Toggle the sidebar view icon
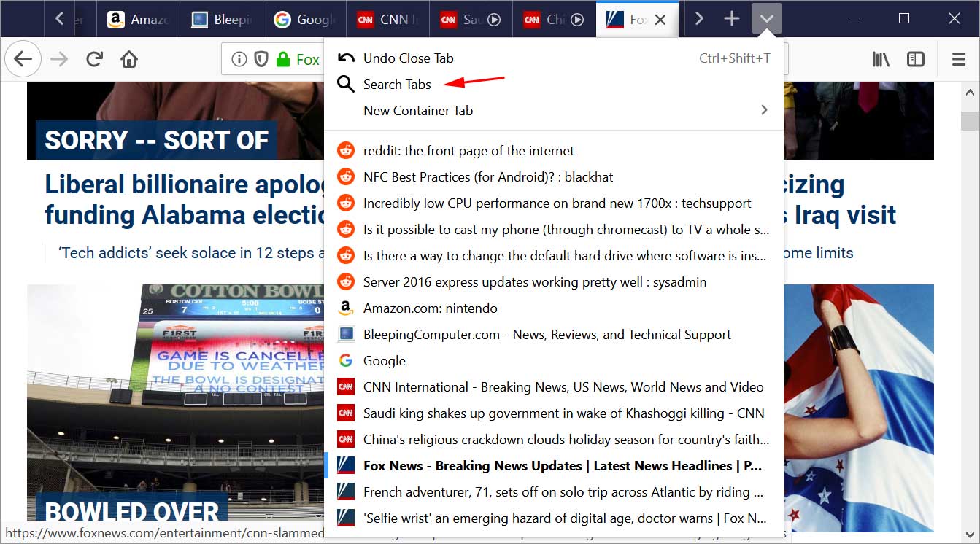The image size is (980, 544). click(x=916, y=59)
